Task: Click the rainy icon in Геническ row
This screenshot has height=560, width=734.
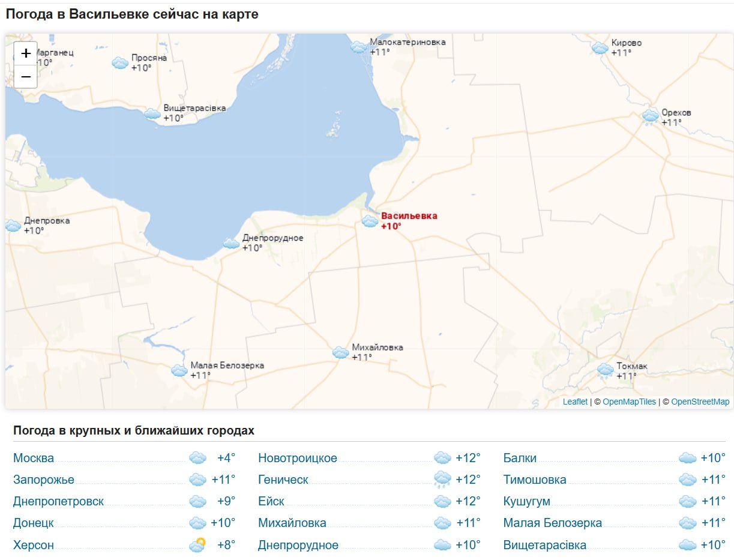Action: point(442,480)
